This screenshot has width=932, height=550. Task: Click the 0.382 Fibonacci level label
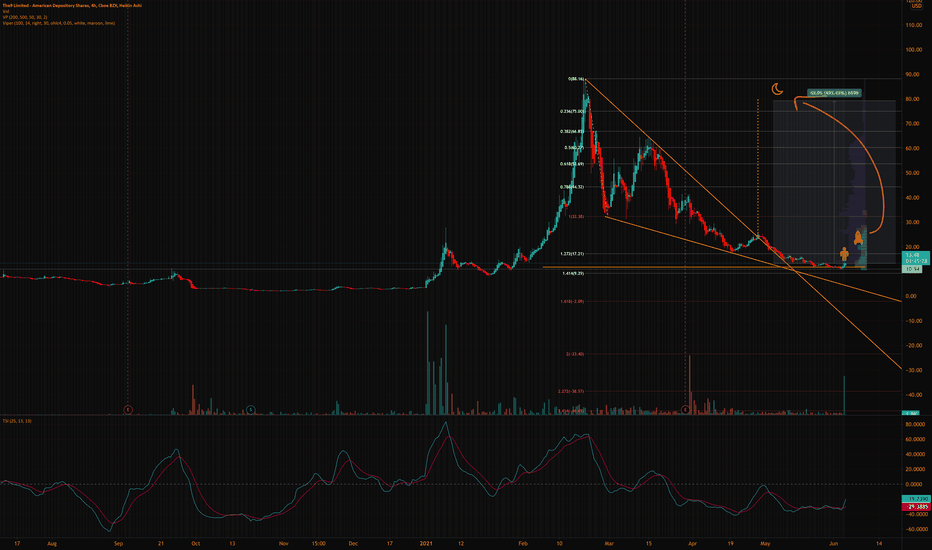(572, 131)
